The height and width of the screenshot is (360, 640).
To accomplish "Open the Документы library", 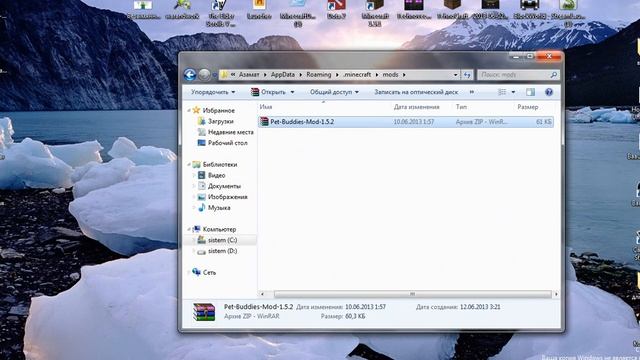I will [224, 186].
